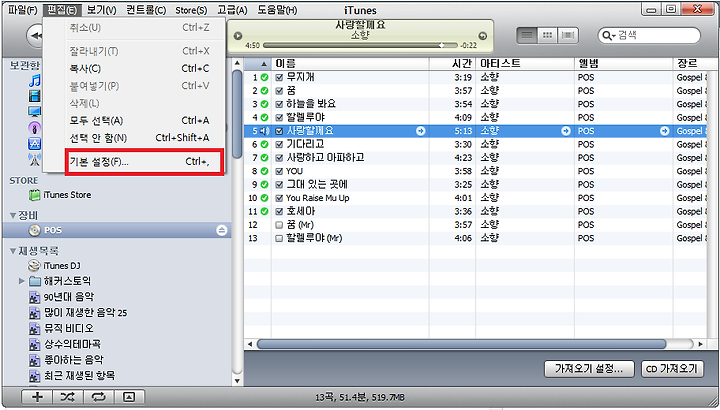The image size is (720, 410).
Task: Uncheck the 기다리고 track checkbox
Action: tap(279, 145)
